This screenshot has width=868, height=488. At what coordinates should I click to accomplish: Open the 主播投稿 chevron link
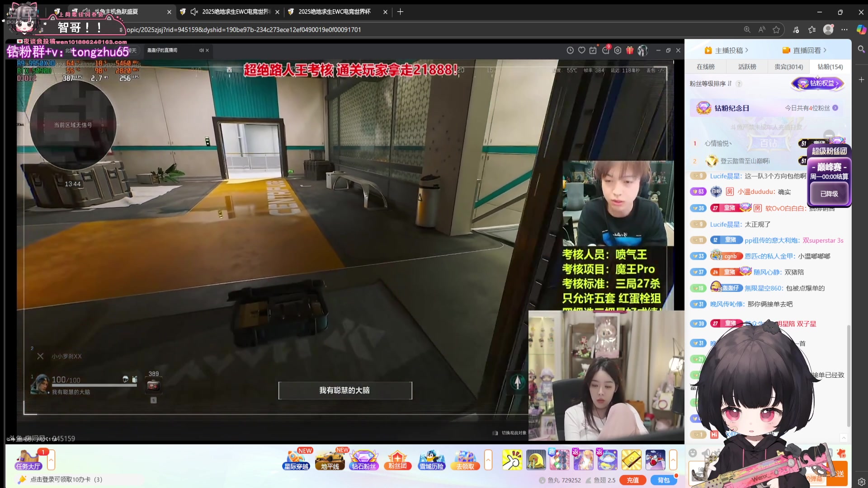pyautogui.click(x=726, y=50)
